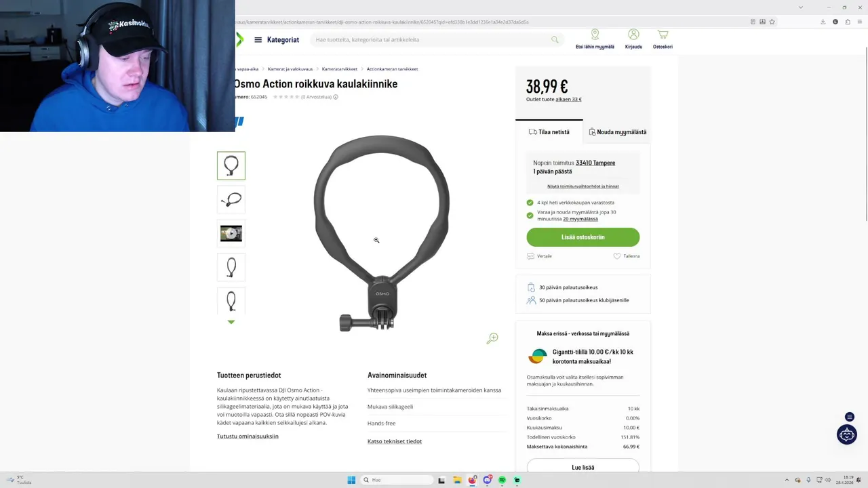Image resolution: width=868 pixels, height=488 pixels.
Task: Open the Kategoriat hamburger menu
Action: (276, 40)
